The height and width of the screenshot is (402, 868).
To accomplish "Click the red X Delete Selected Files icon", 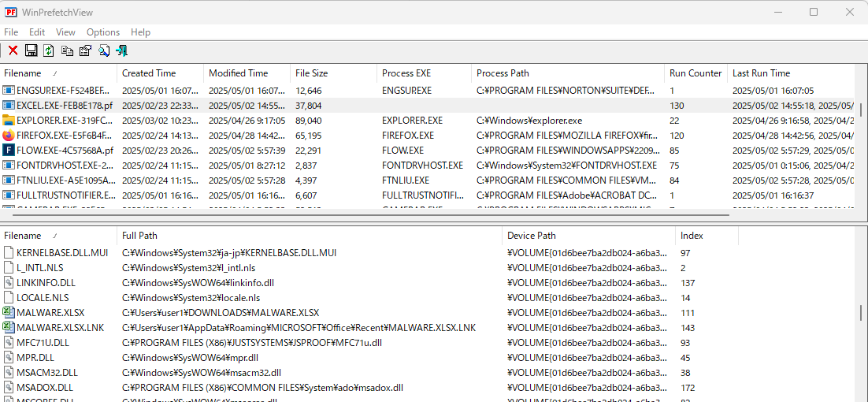I will coord(13,51).
